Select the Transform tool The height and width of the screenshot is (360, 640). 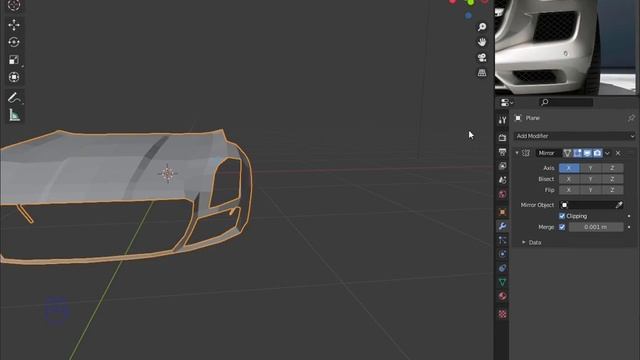pos(14,77)
